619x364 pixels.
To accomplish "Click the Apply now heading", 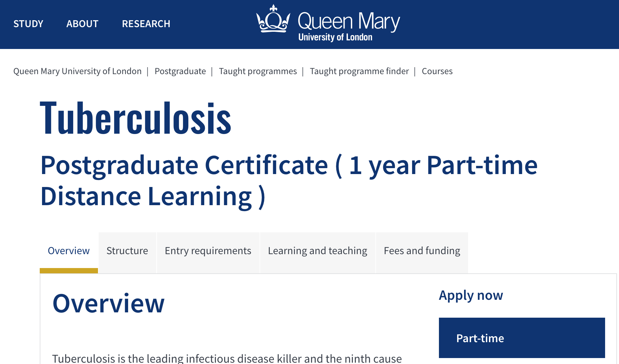I will pos(471,295).
